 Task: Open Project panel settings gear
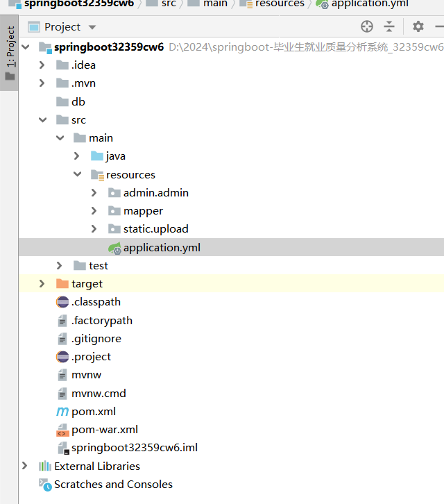[x=418, y=26]
